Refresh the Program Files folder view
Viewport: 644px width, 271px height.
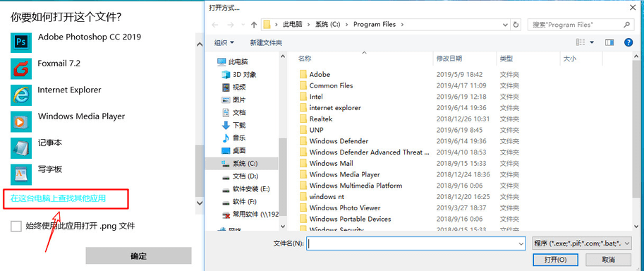516,25
